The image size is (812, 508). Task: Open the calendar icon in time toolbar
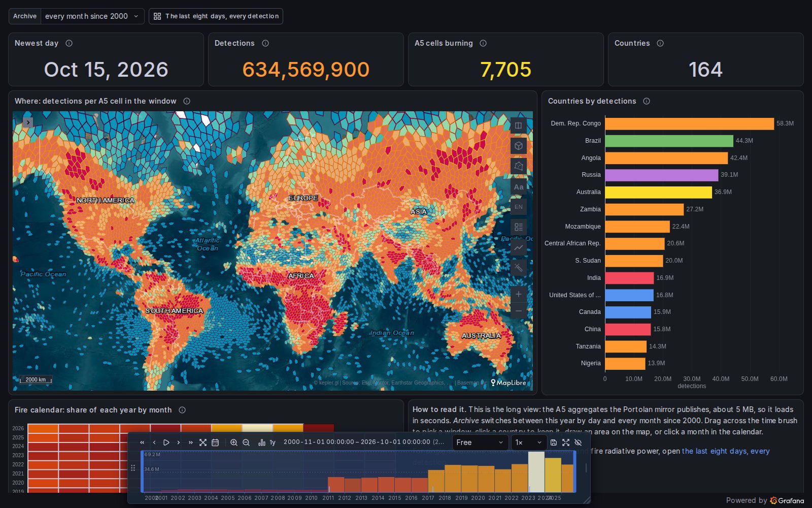pos(215,442)
